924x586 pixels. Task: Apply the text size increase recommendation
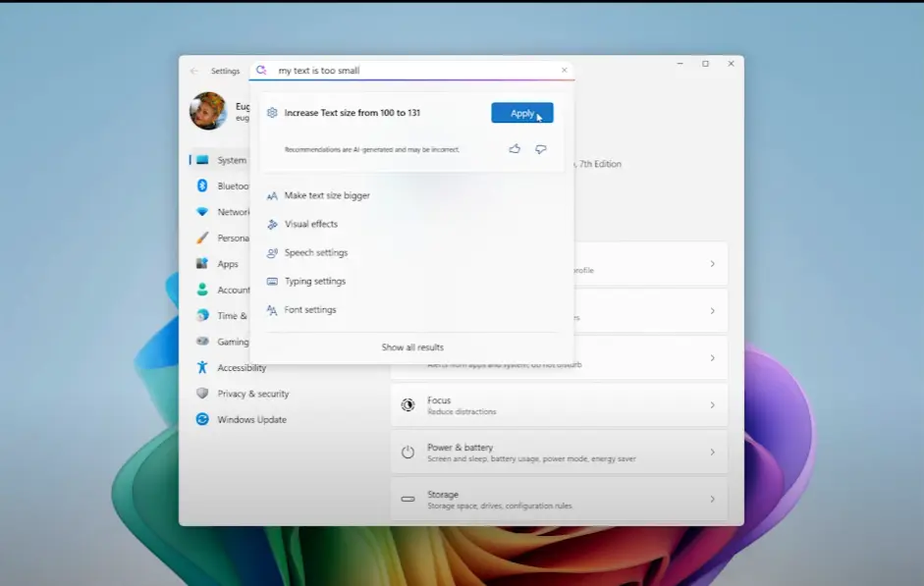pos(522,113)
